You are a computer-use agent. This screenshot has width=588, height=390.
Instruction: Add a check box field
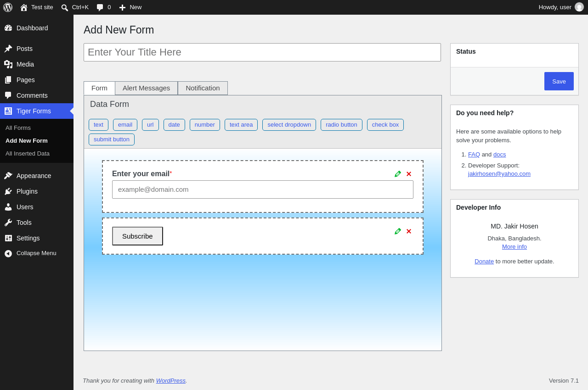tap(385, 125)
